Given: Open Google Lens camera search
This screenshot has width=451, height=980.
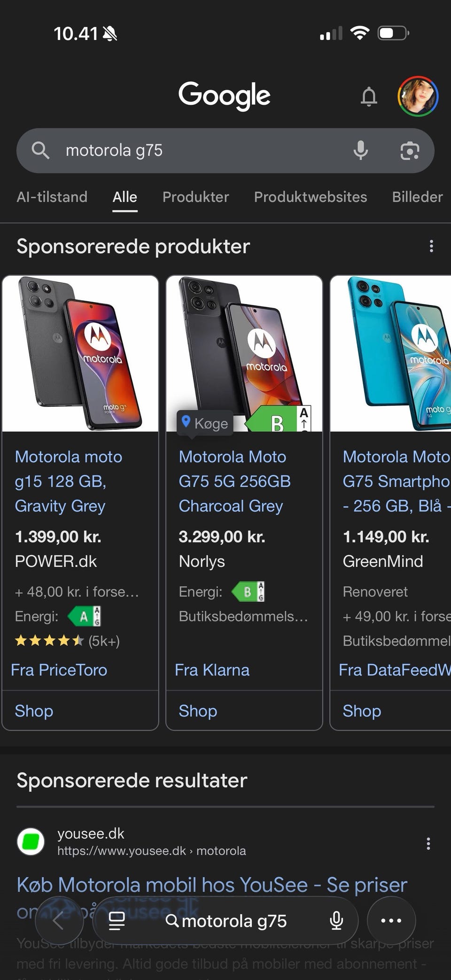Looking at the screenshot, I should [x=409, y=151].
